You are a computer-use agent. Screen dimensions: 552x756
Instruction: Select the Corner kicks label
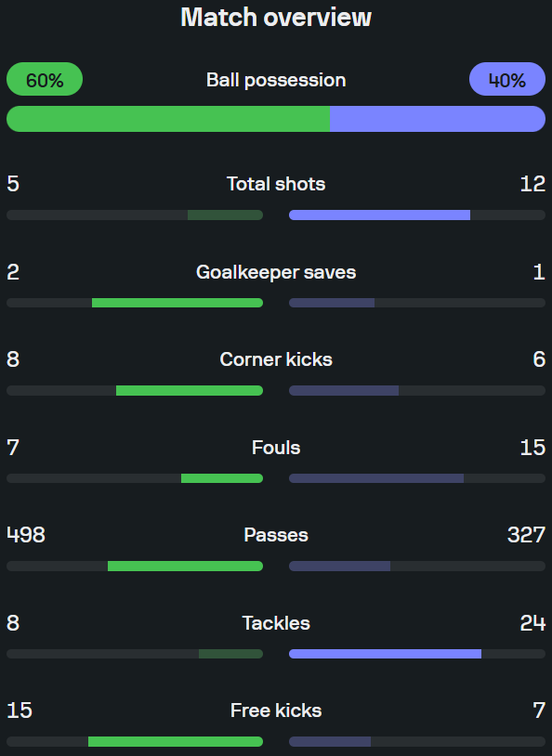point(276,359)
